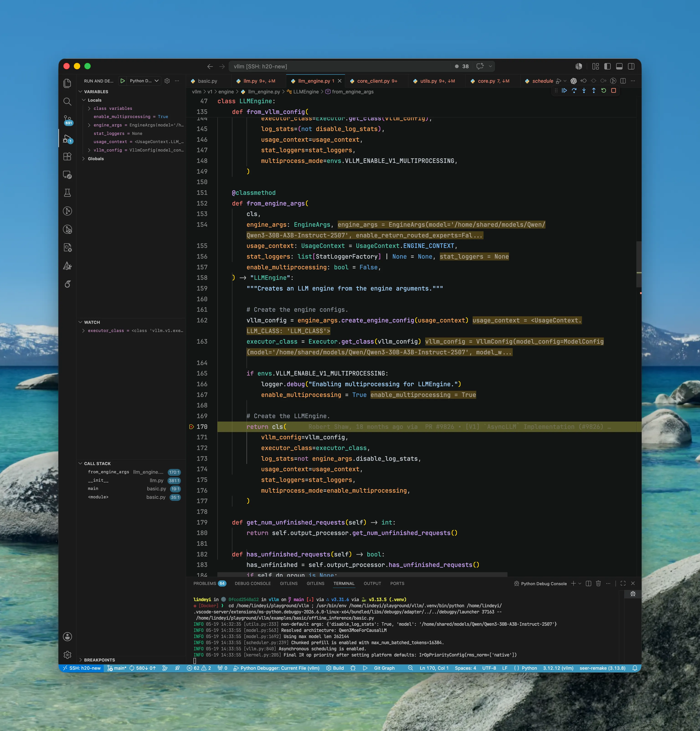Image resolution: width=700 pixels, height=731 pixels.
Task: Expand the vllm_config variable
Action: tap(89, 150)
